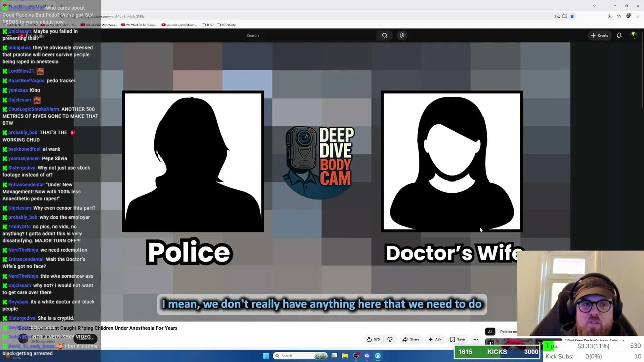This screenshot has width=644, height=362.
Task: Click the Create button on YouTube
Action: coord(600,35)
